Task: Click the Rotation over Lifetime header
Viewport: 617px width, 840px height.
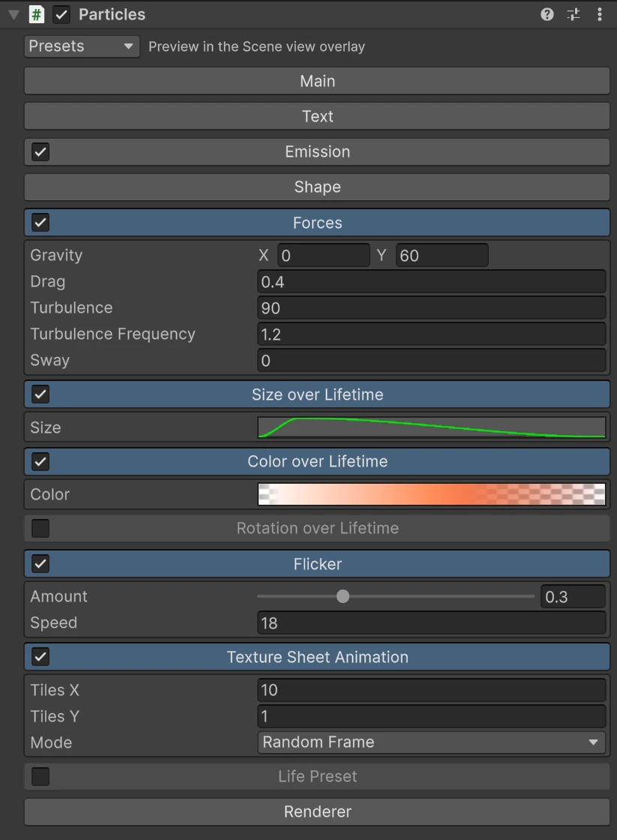Action: pos(317,528)
